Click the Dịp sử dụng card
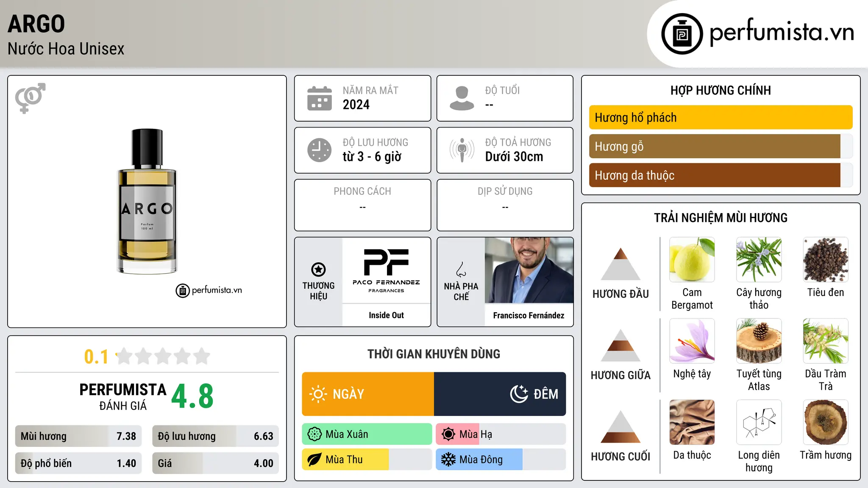Screen dimensions: 868x488 click(505, 205)
